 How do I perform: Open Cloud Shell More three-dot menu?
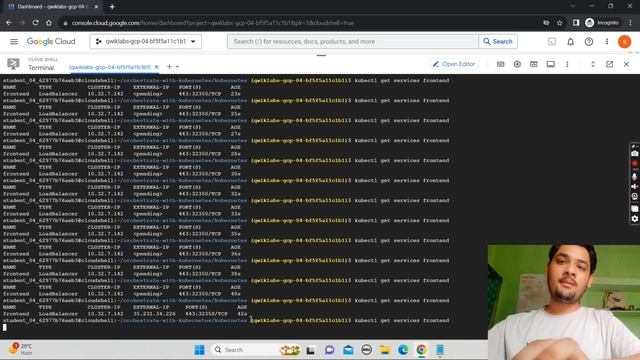pos(567,64)
